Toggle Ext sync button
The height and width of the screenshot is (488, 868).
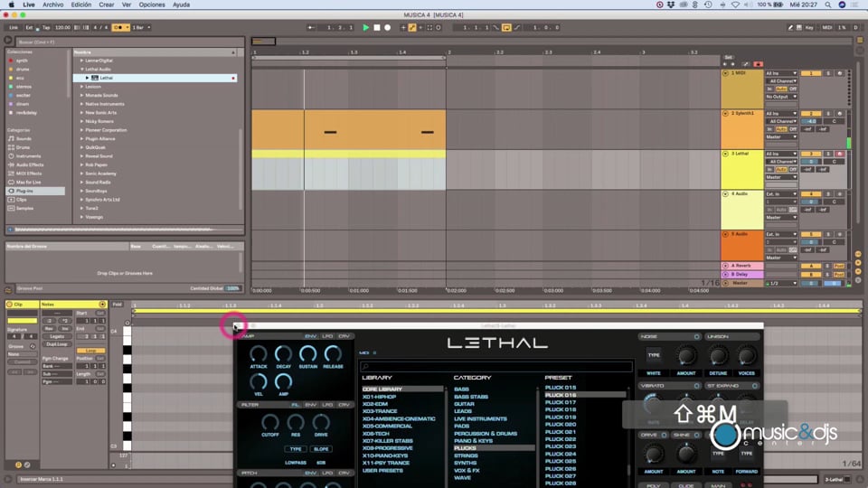[29, 27]
